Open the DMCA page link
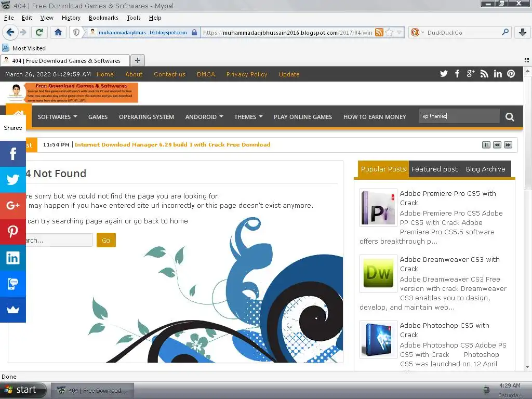532x399 pixels. coord(206,74)
